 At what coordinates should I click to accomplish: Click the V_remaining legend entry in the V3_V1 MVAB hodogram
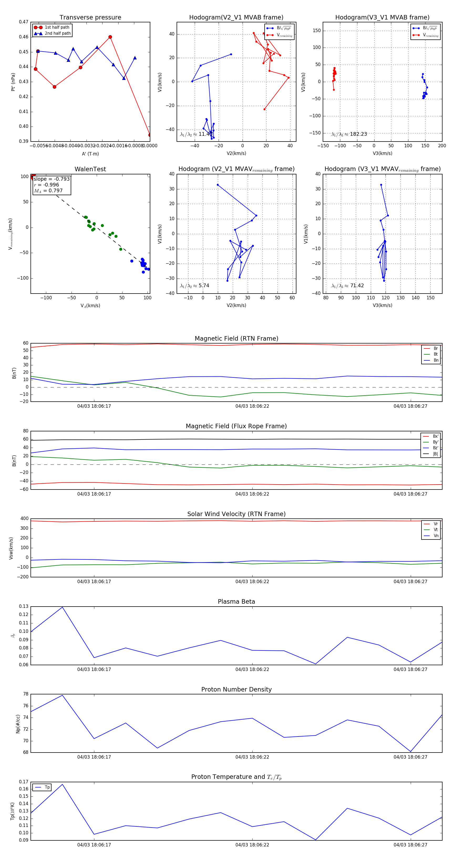(425, 35)
